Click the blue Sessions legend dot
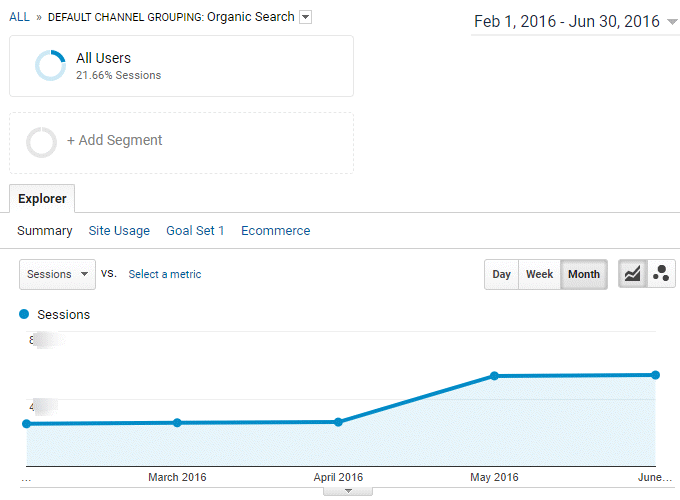 (24, 314)
